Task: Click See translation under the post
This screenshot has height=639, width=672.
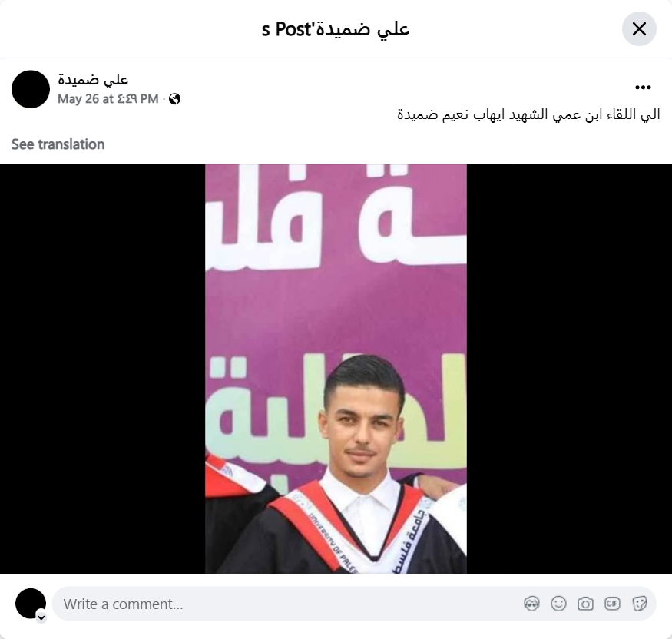Action: pyautogui.click(x=58, y=144)
